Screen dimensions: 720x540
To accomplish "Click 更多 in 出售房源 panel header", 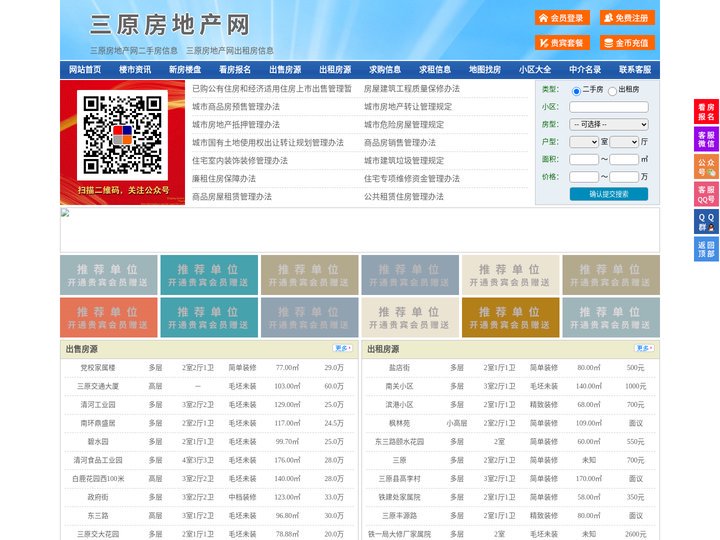I will (343, 349).
